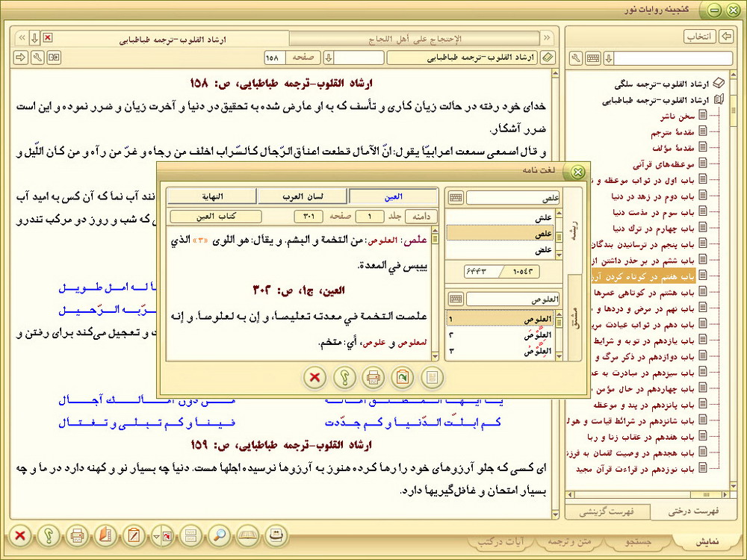Screen dimensions: 747x560
Task: Select the لسان العرب dictionary tab
Action: pyautogui.click(x=303, y=196)
